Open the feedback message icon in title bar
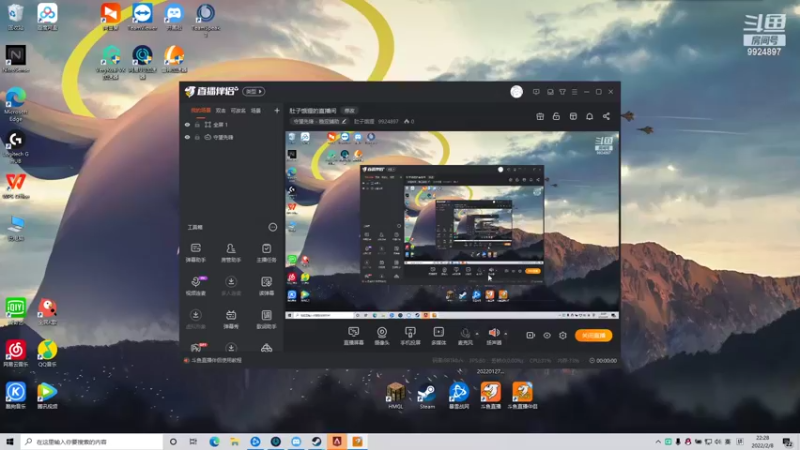Image resolution: width=800 pixels, height=450 pixels. [x=536, y=92]
